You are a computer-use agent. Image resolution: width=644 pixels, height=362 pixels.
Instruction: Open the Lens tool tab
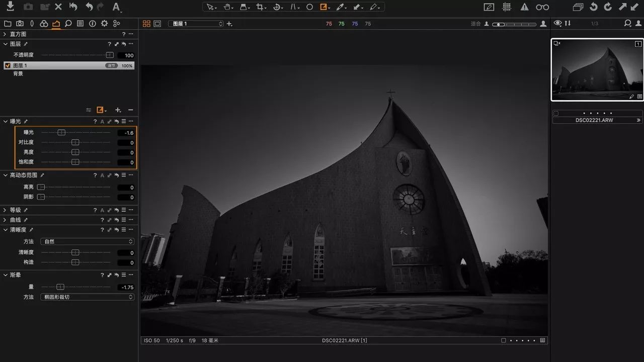pos(32,24)
